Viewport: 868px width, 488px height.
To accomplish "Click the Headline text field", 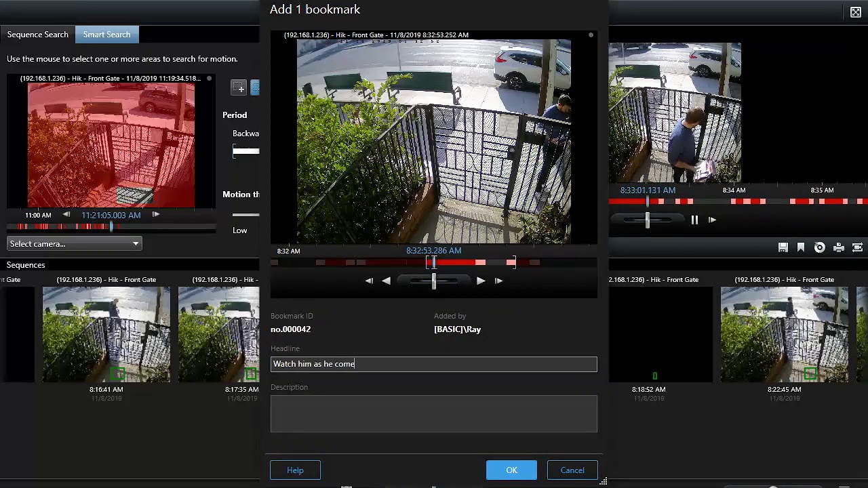I will point(434,364).
